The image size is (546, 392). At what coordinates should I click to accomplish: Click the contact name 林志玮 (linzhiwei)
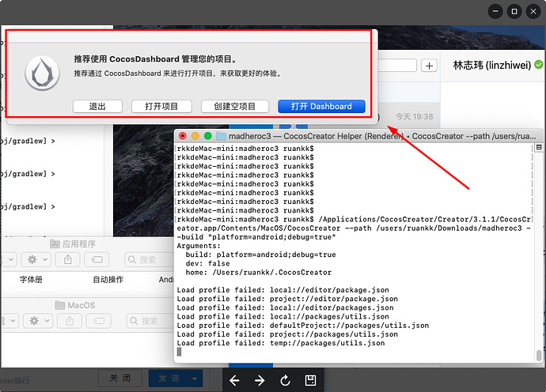[x=492, y=65]
